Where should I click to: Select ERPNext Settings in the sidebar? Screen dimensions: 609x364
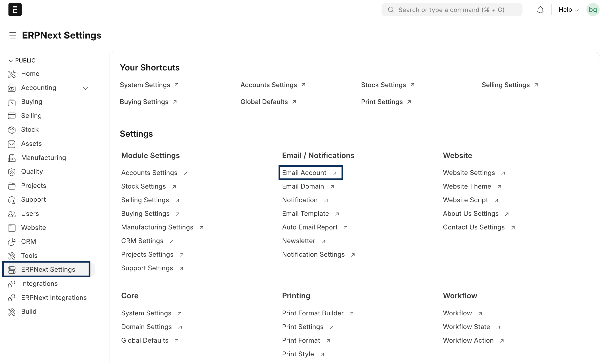[x=48, y=270]
